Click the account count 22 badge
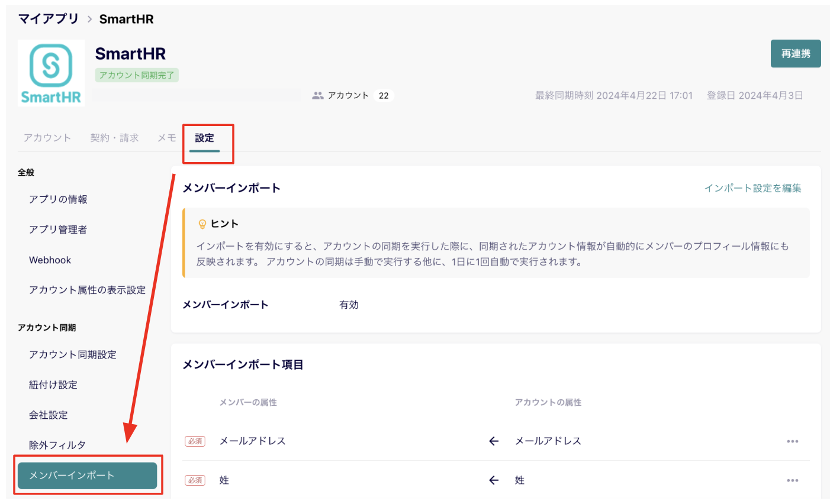The width and height of the screenshot is (830, 504). click(x=384, y=95)
